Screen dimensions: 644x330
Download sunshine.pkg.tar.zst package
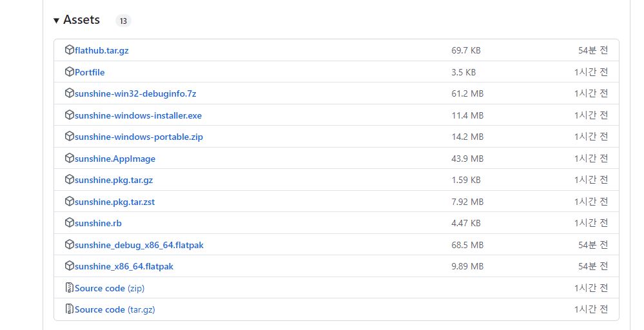tap(115, 202)
